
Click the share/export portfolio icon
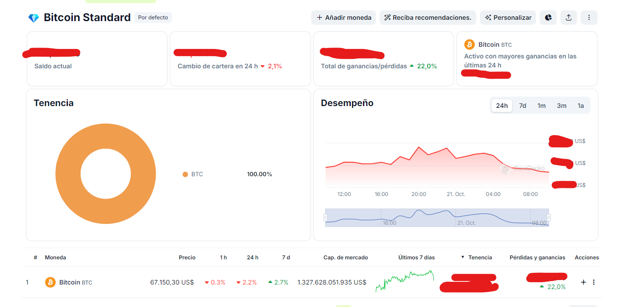568,18
